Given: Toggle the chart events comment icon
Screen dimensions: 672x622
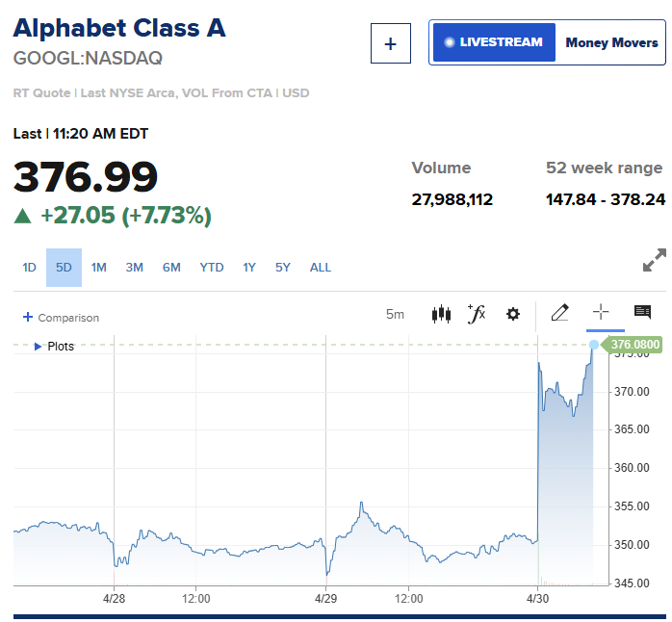Looking at the screenshot, I should tap(642, 312).
